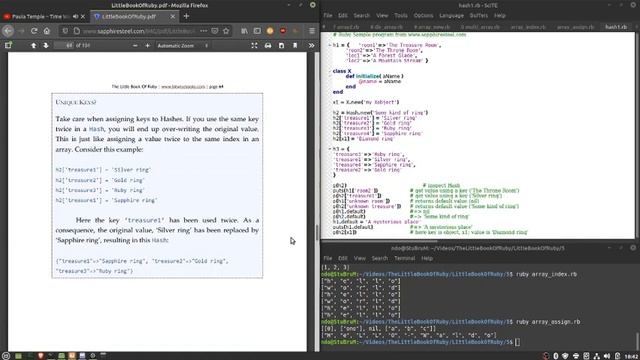Viewport: 640px width, 360px height.
Task: Click the red extension icon in Firefox toolbar
Action: (x=283, y=31)
